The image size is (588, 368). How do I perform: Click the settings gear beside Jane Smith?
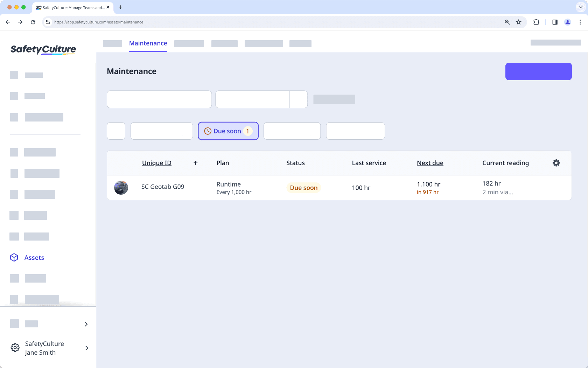pyautogui.click(x=15, y=348)
